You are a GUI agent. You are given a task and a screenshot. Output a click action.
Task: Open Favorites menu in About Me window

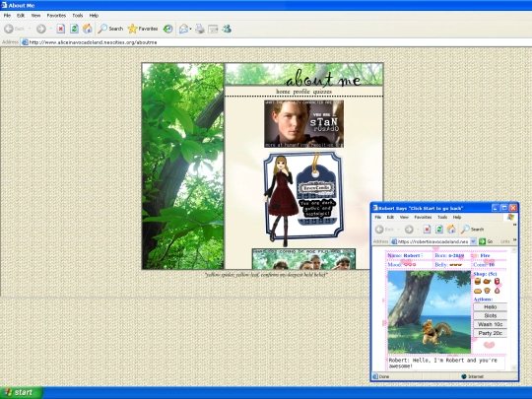(x=56, y=15)
